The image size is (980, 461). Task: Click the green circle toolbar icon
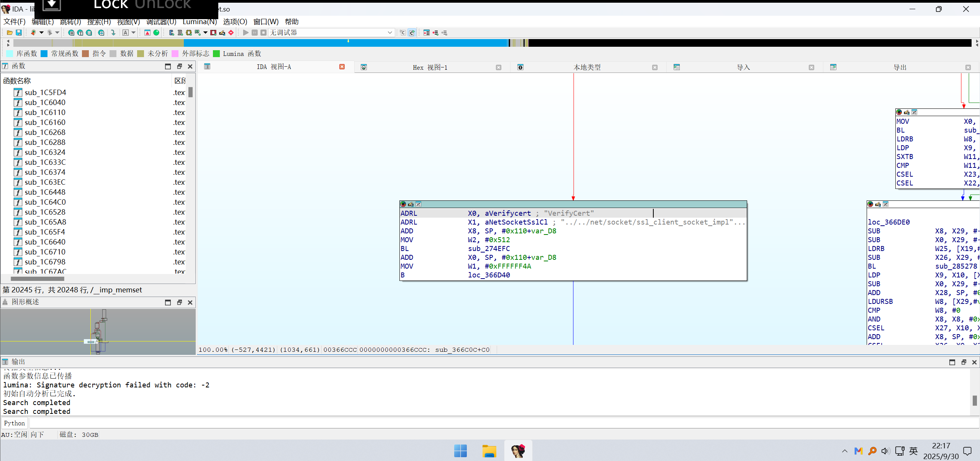(156, 33)
